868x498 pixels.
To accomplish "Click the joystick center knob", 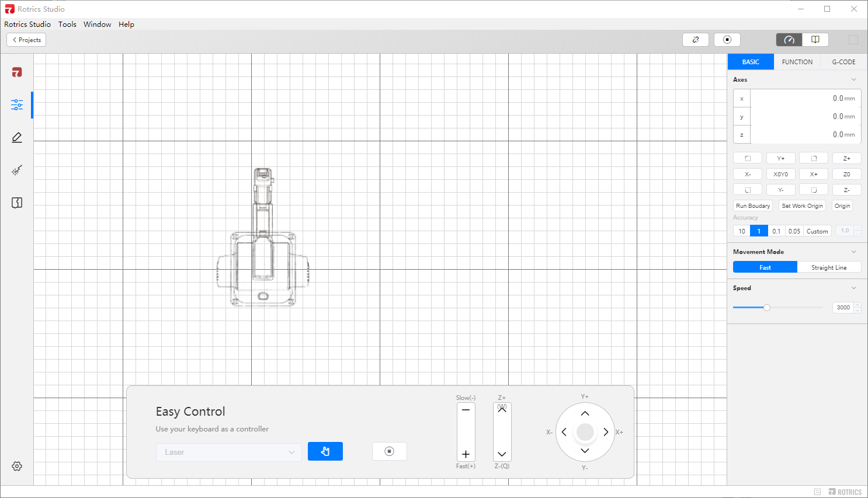I will [585, 432].
